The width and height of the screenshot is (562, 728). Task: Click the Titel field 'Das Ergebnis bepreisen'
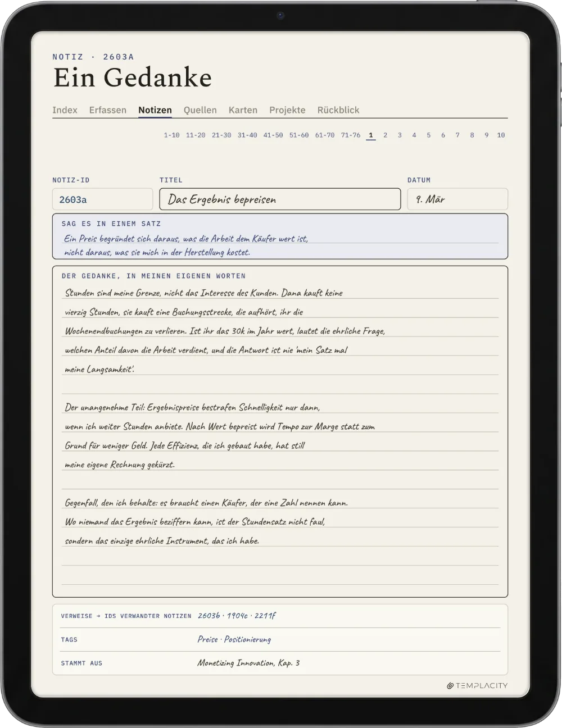tap(280, 199)
